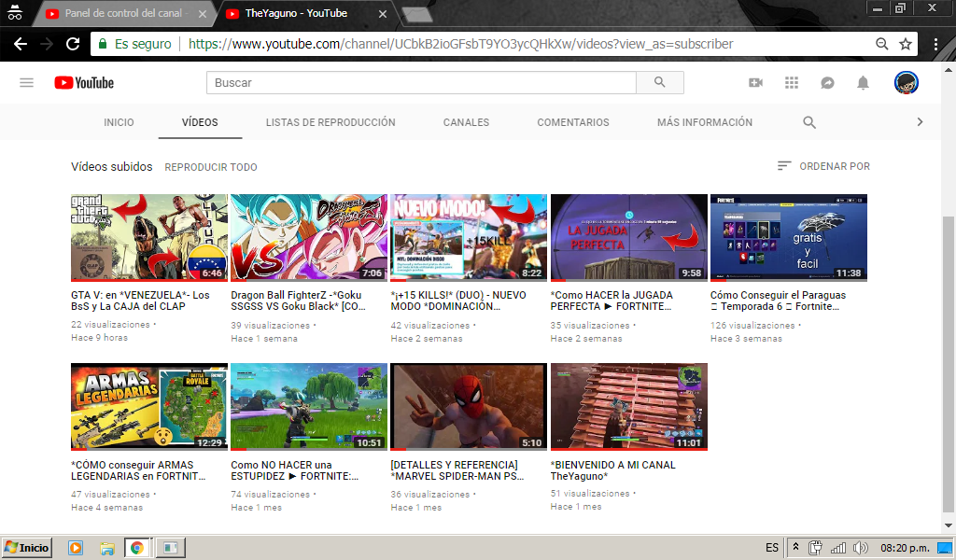
Task: Open the notifications bell
Action: pyautogui.click(x=863, y=82)
